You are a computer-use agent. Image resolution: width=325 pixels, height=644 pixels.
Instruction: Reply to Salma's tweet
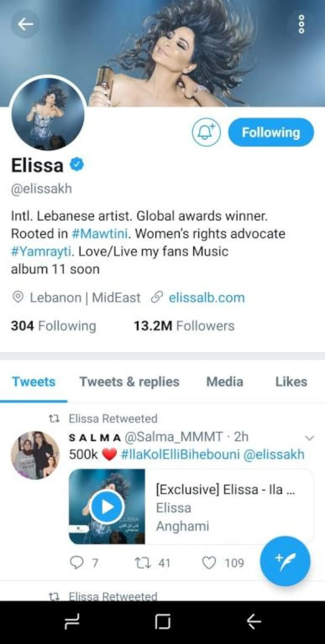point(77,563)
